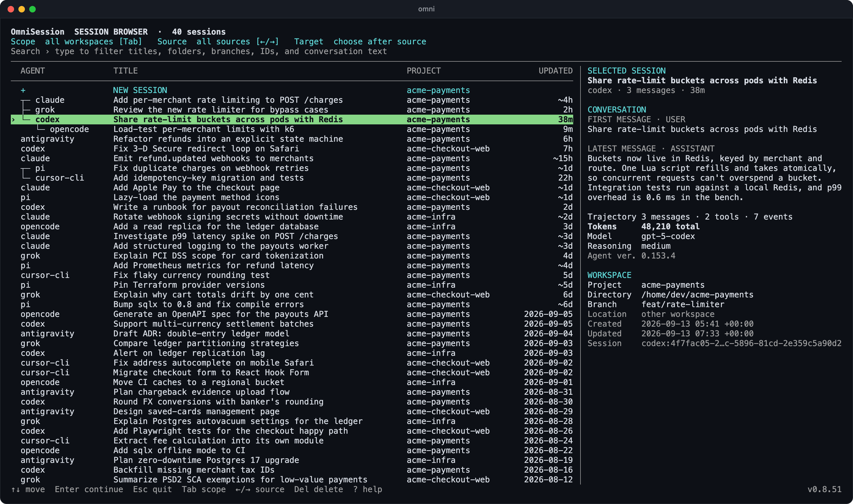Switch scope via all workspaces [Tab]
This screenshot has height=504, width=853.
93,42
